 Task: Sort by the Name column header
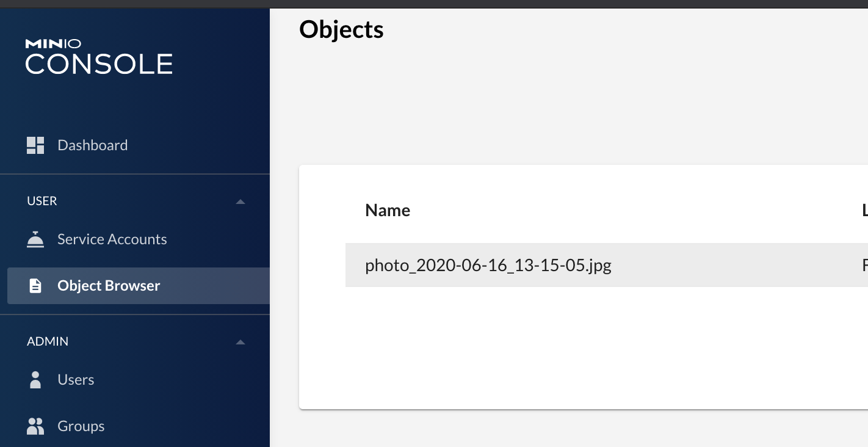tap(388, 211)
